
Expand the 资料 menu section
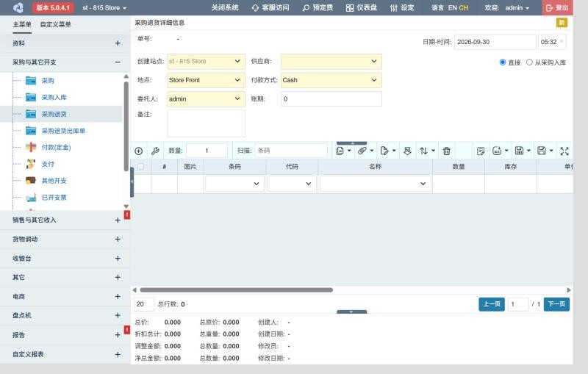pos(118,43)
